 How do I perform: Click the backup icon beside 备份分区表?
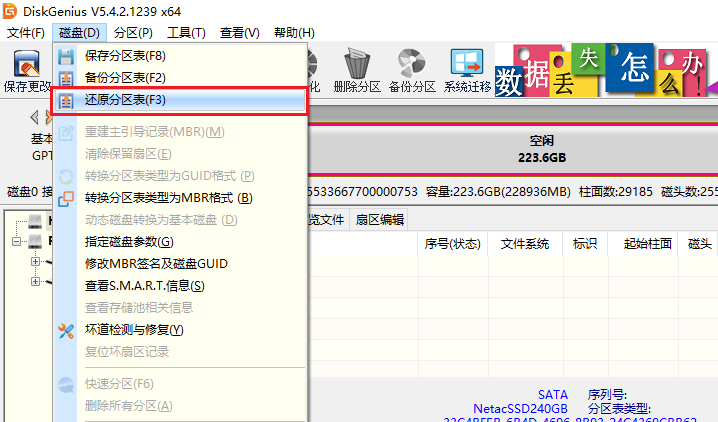(66, 78)
